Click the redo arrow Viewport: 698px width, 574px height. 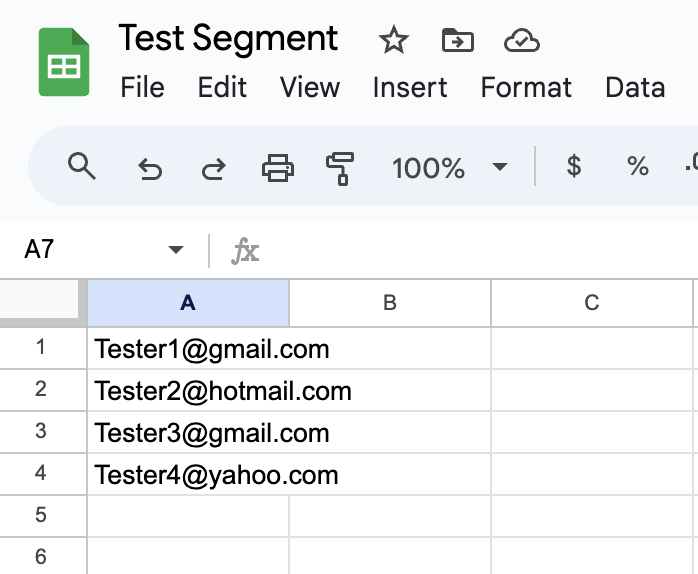pos(214,168)
